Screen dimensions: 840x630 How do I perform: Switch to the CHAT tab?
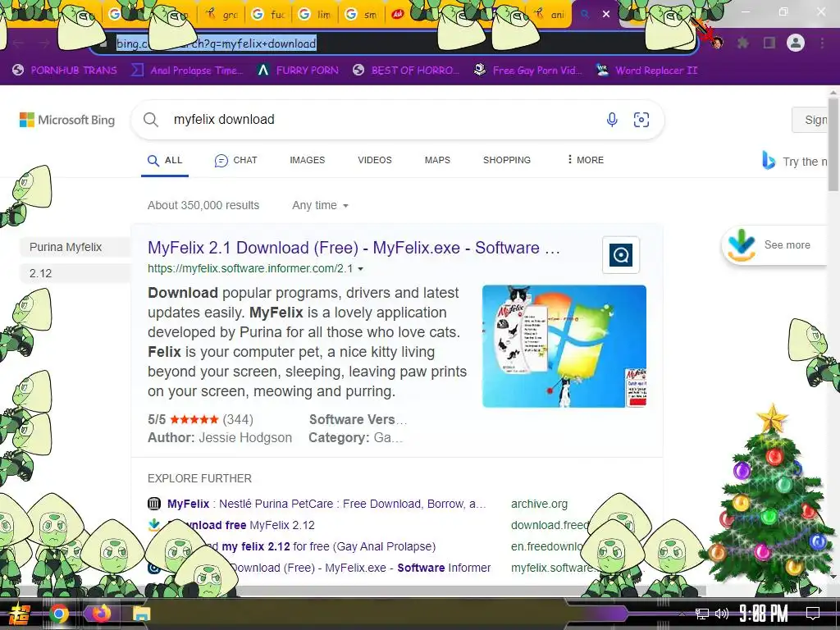pyautogui.click(x=235, y=160)
